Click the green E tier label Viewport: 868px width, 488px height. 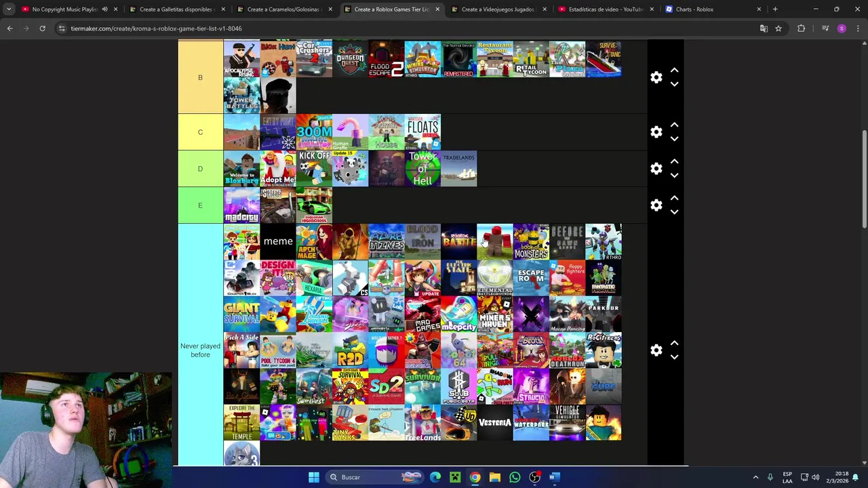pyautogui.click(x=200, y=205)
